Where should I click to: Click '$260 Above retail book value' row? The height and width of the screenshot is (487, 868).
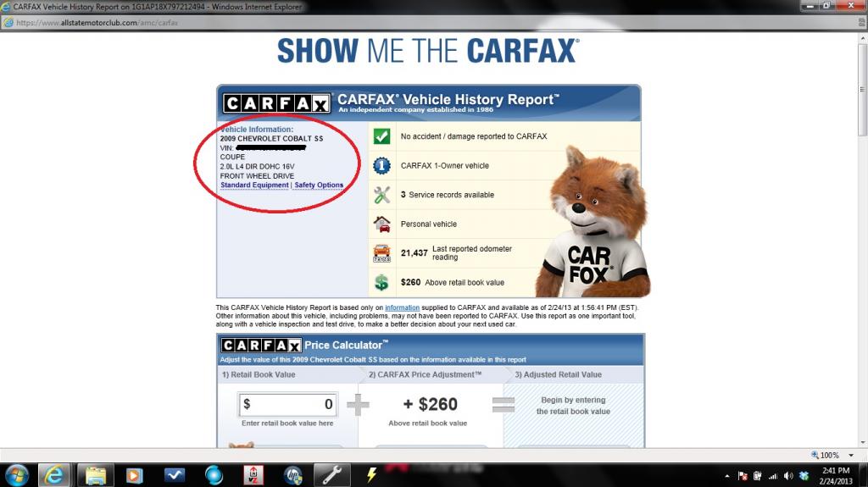(x=453, y=282)
